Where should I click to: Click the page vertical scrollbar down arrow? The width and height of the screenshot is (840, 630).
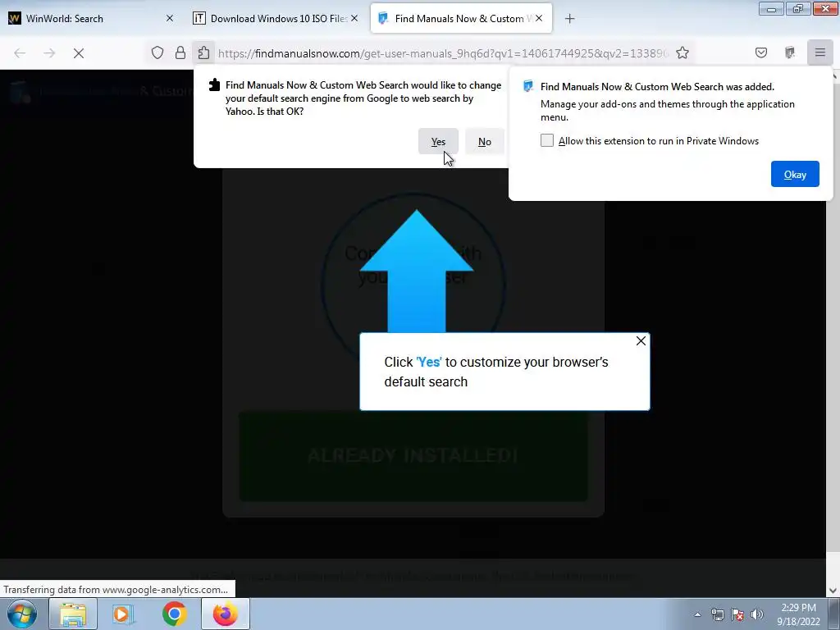point(833,591)
